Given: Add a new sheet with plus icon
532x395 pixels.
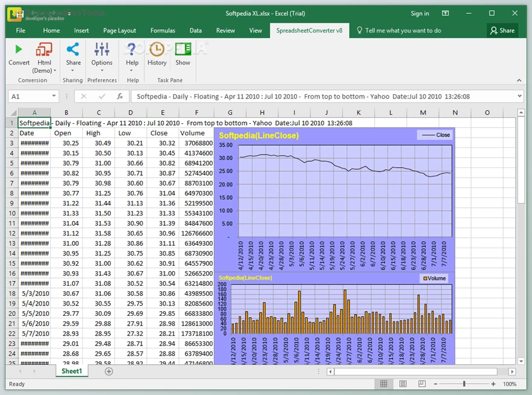Looking at the screenshot, I should point(109,371).
